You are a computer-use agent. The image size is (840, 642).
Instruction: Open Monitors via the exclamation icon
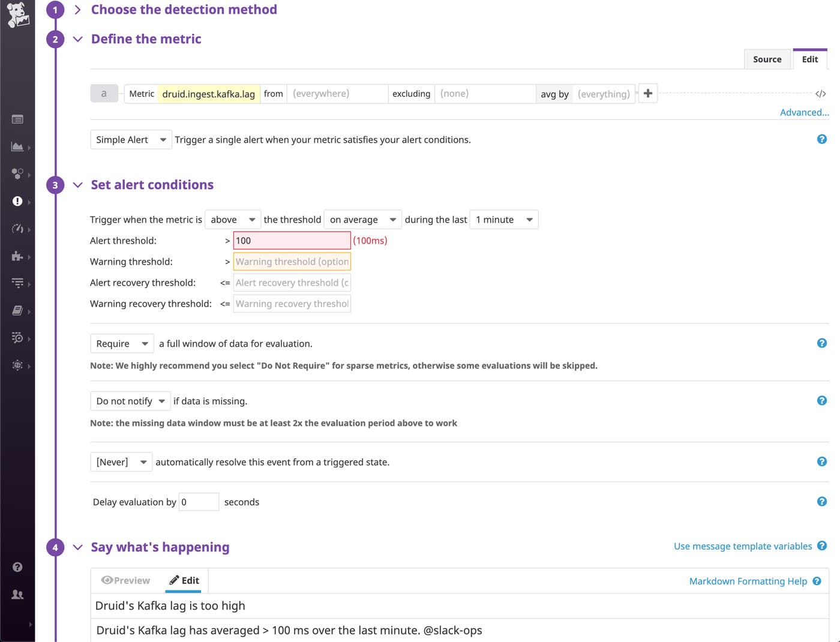pos(17,201)
